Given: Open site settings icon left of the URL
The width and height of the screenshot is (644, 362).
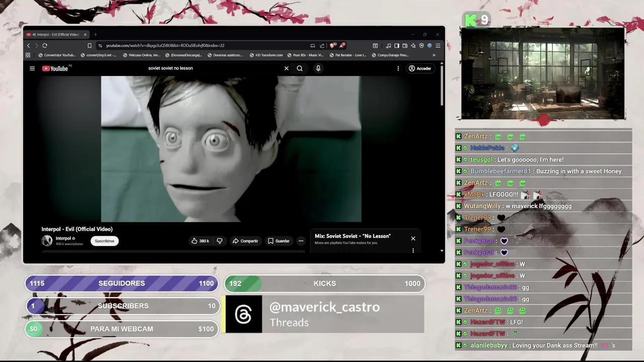Looking at the screenshot, I should click(x=101, y=45).
